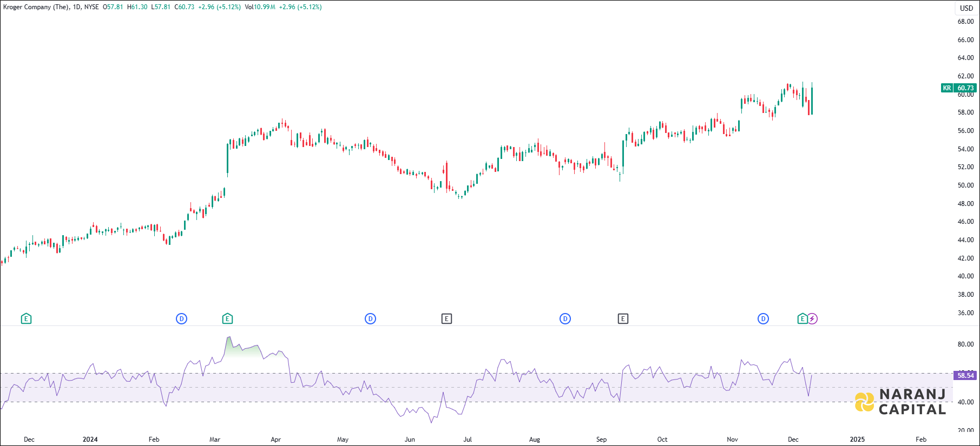980x446 pixels.
Task: Click the 56.00 price axis label
Action: click(x=965, y=131)
